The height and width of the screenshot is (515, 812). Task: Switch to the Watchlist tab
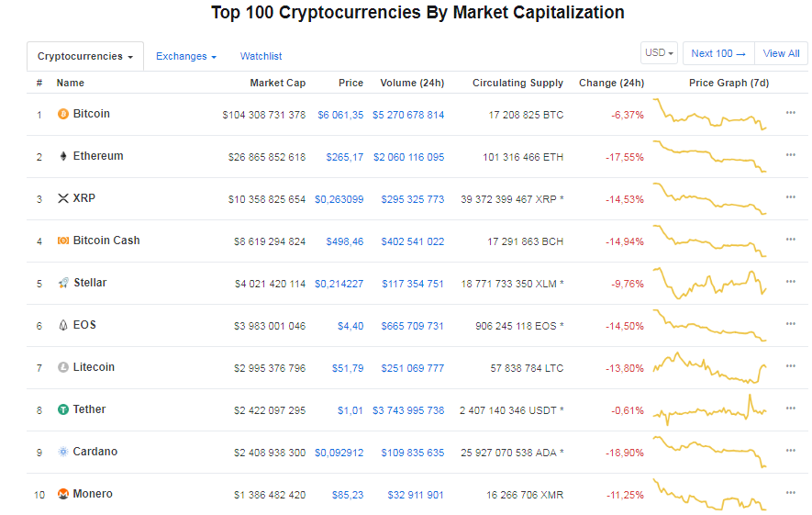click(x=261, y=57)
